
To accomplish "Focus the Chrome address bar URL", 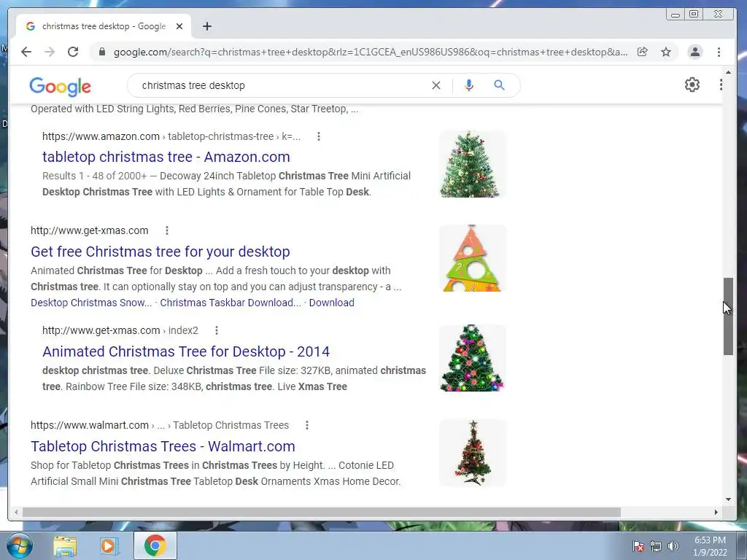I will 370,52.
